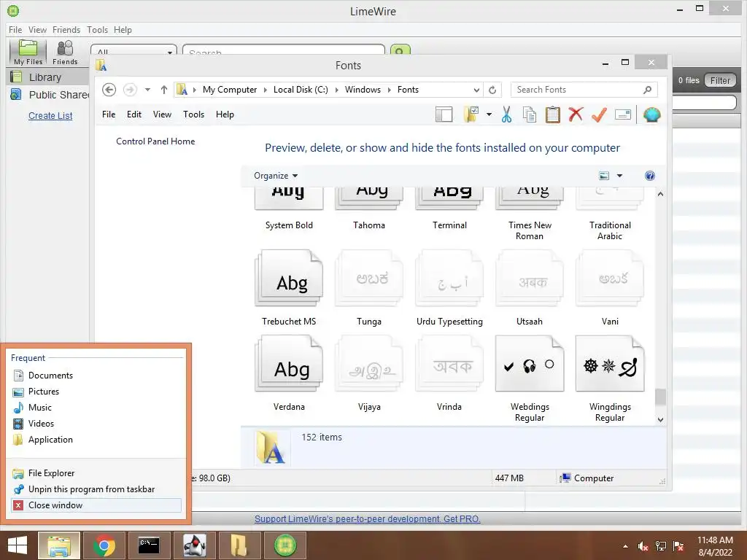The image size is (747, 560).
Task: Click the taskbar clock showing 11:48 AM
Action: [715, 546]
